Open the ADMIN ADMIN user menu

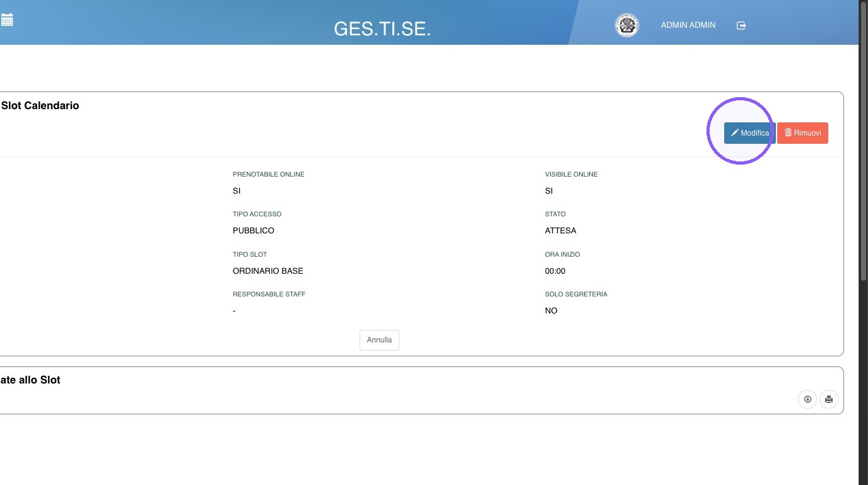688,25
